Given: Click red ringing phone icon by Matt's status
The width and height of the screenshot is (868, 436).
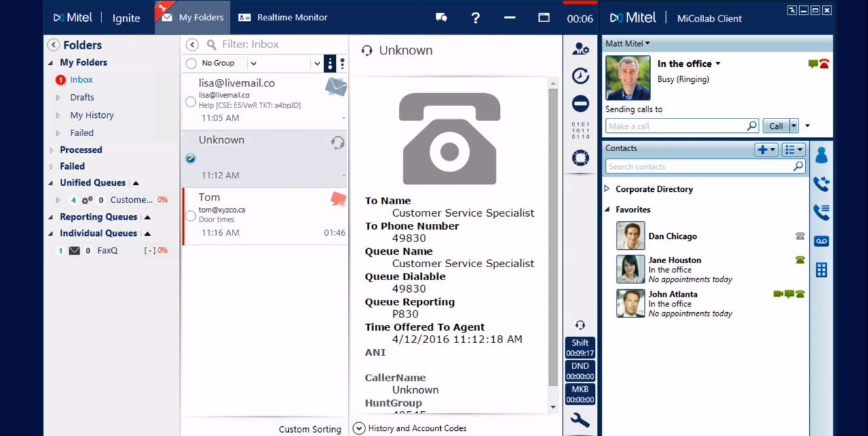Looking at the screenshot, I should pyautogui.click(x=824, y=64).
